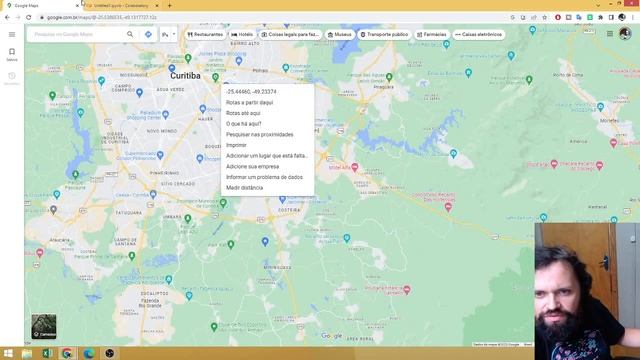
Task: Reload the page
Action: point(29,18)
